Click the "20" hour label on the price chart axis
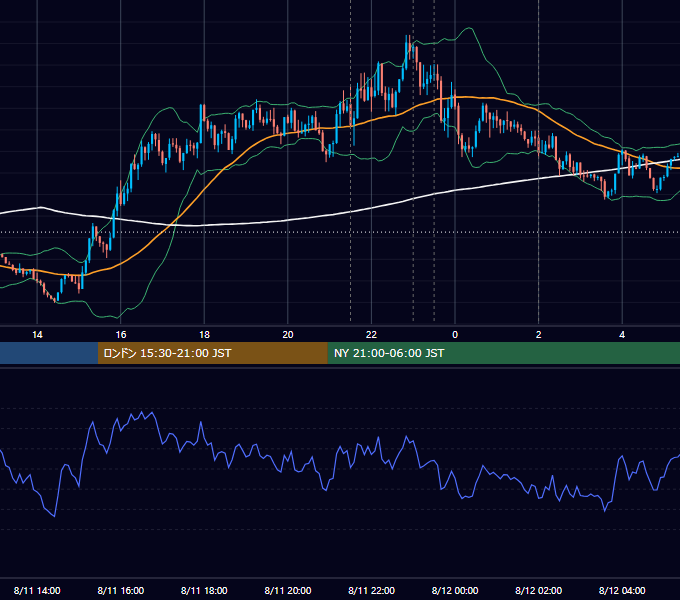The width and height of the screenshot is (680, 600). pos(288,335)
